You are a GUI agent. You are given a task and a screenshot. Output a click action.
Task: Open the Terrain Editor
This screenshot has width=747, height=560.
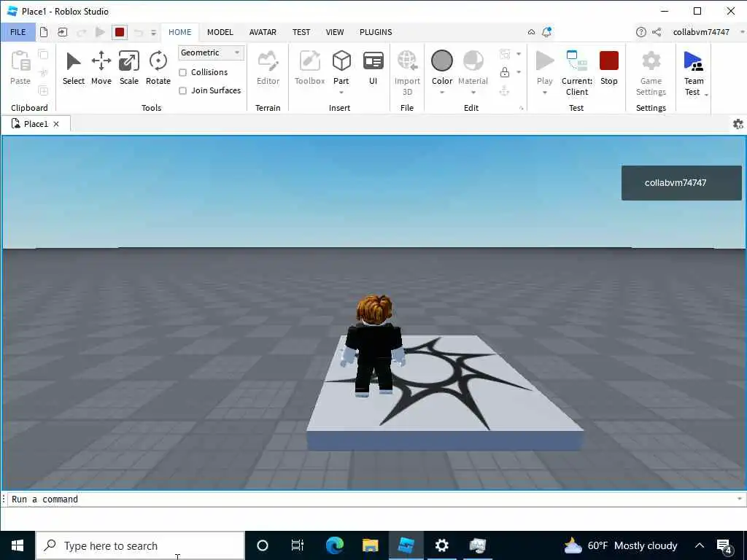tap(268, 68)
